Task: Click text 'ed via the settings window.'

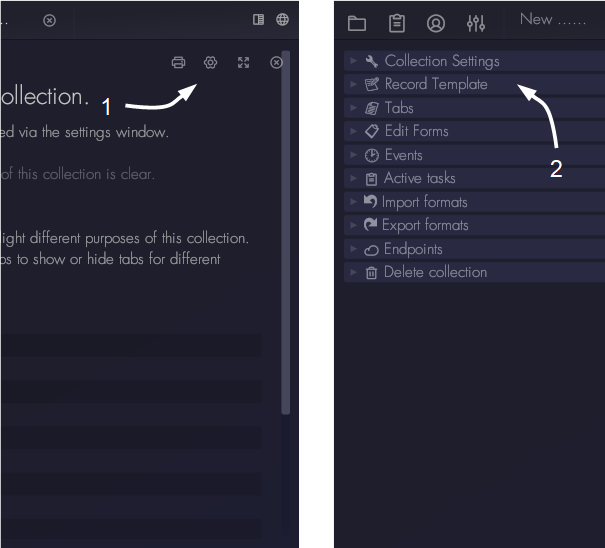Action: pos(84,132)
